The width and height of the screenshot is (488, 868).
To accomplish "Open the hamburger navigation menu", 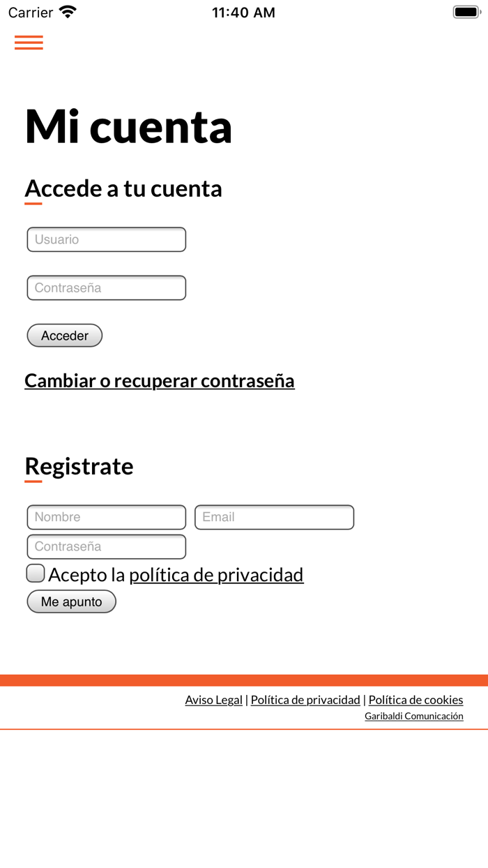I will click(29, 43).
